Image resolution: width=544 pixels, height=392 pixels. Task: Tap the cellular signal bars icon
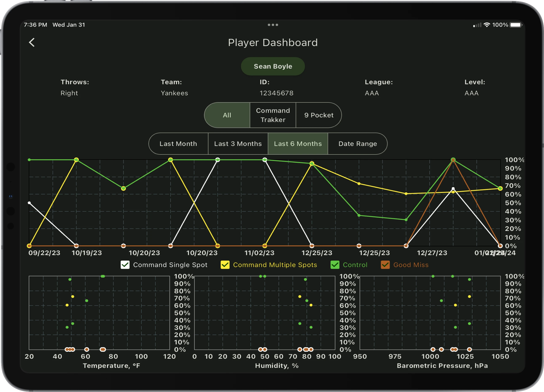477,25
